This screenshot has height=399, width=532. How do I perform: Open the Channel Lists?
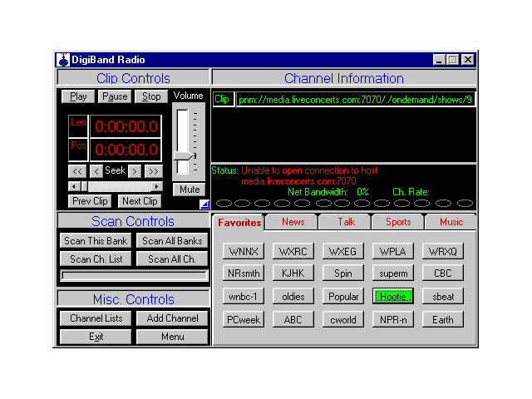[96, 318]
